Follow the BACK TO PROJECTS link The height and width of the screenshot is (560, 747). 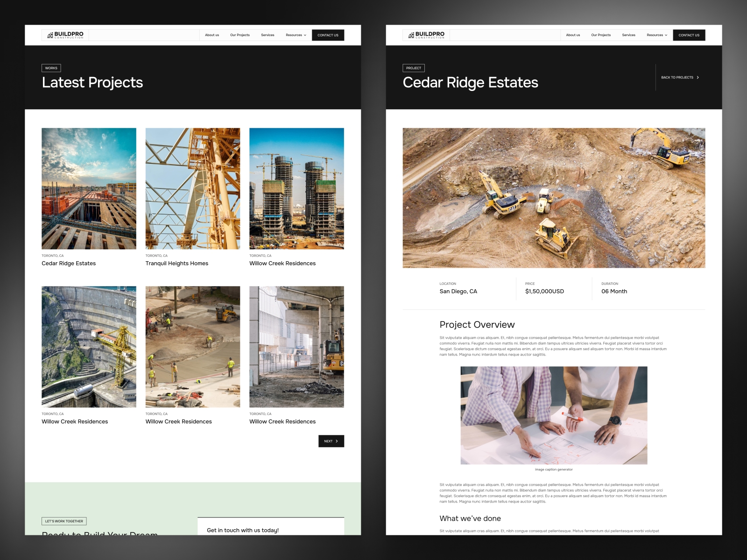[677, 77]
